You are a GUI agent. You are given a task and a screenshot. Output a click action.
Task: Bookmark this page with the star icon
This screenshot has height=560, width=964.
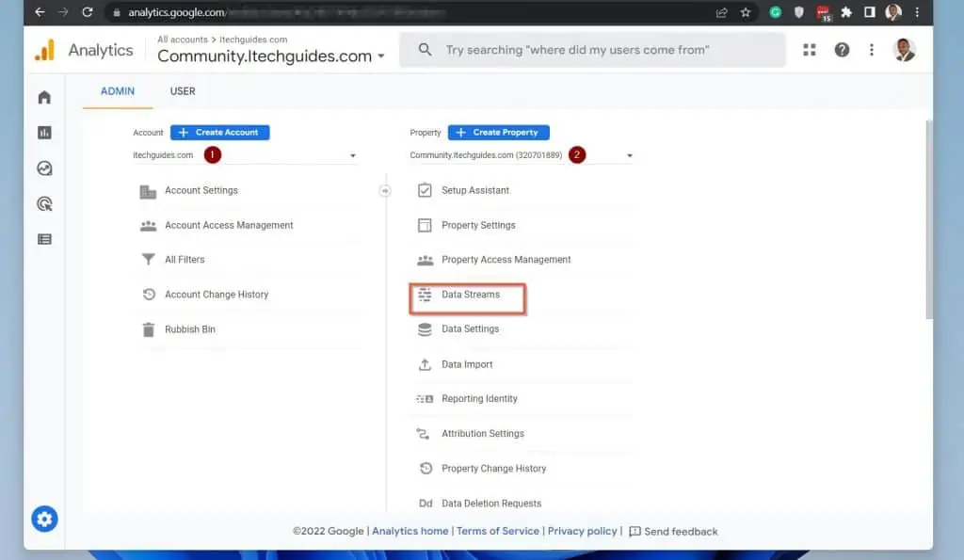[x=746, y=12]
